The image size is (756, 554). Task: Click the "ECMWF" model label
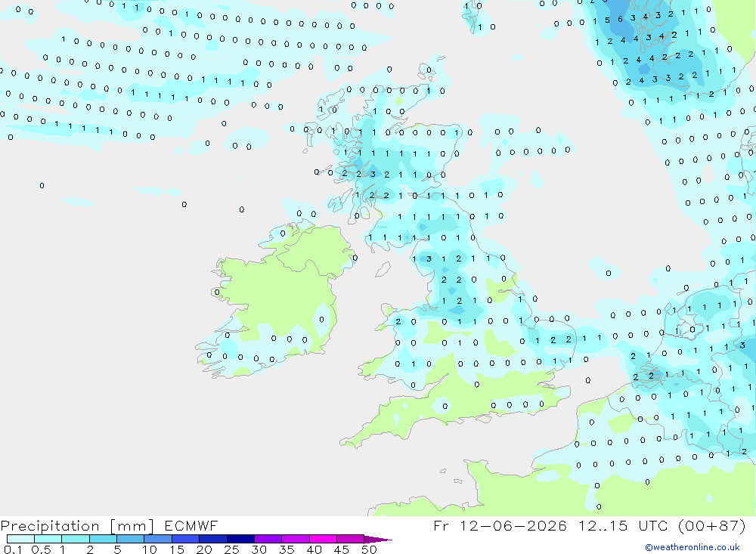pyautogui.click(x=191, y=525)
